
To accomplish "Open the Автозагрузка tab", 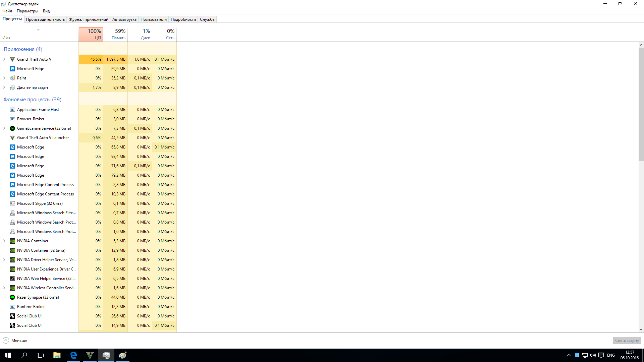I will click(124, 19).
